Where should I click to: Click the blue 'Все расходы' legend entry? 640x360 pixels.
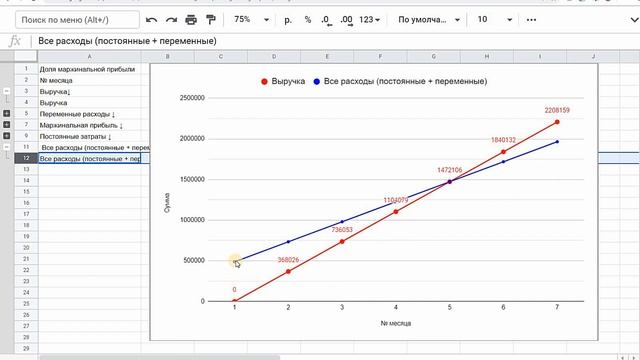[x=400, y=81]
